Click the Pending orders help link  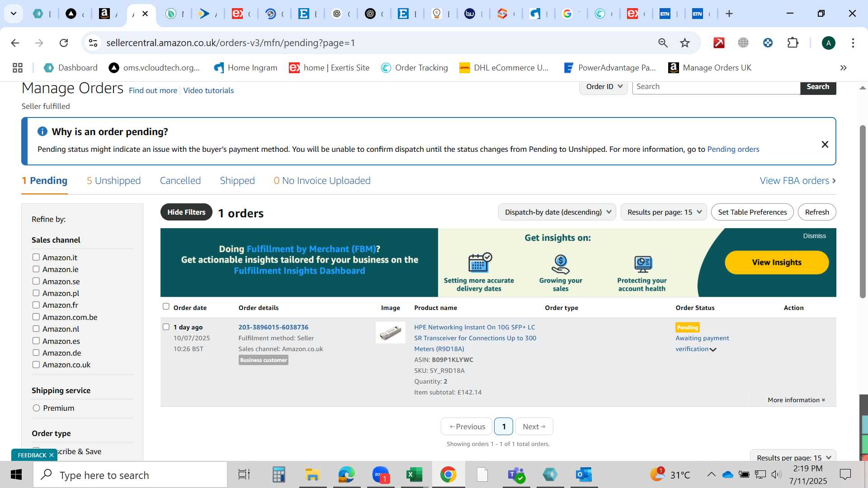pos(733,149)
